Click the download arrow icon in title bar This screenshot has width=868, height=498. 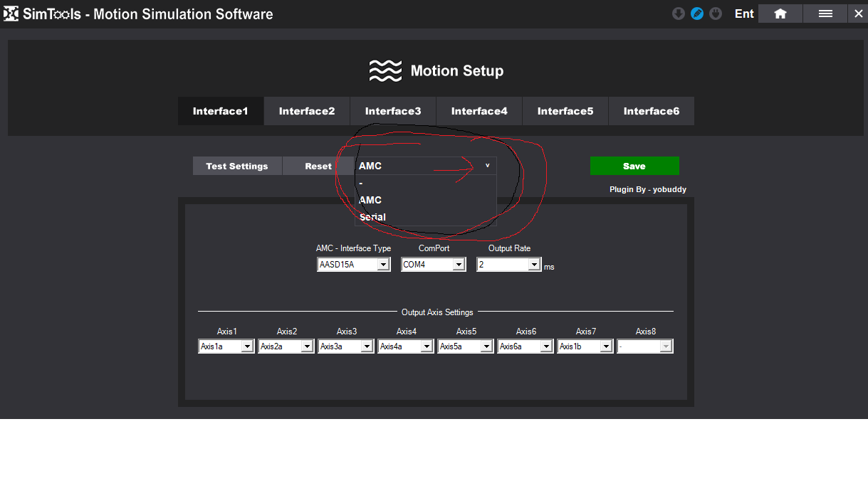coord(679,14)
